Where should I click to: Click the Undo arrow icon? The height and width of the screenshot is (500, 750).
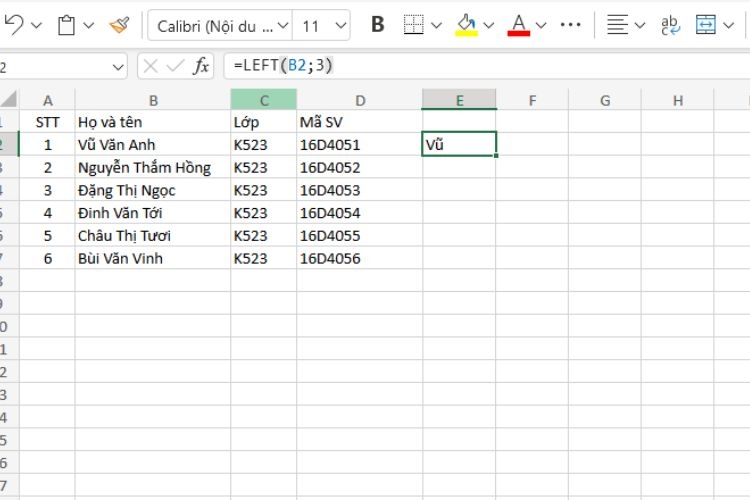[x=14, y=24]
